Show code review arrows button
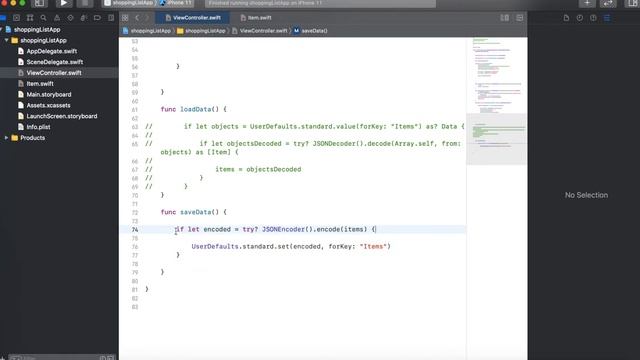Screen dimensions: 640x360 [x=608, y=3]
